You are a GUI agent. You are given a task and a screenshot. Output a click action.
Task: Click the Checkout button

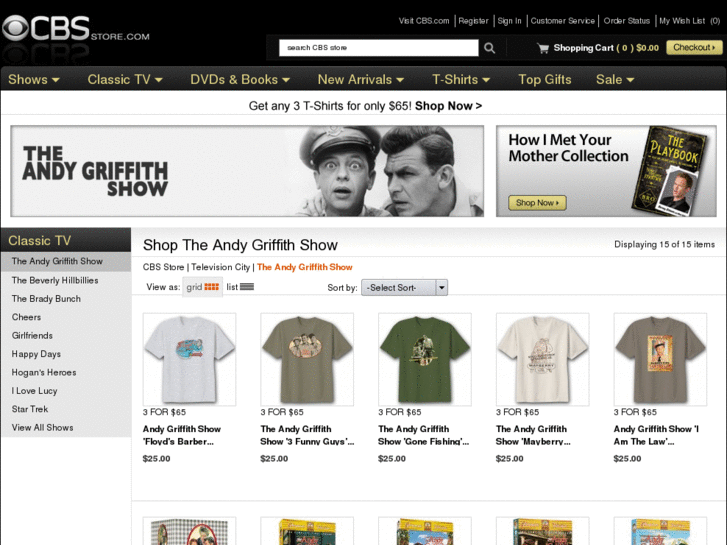[x=694, y=48]
